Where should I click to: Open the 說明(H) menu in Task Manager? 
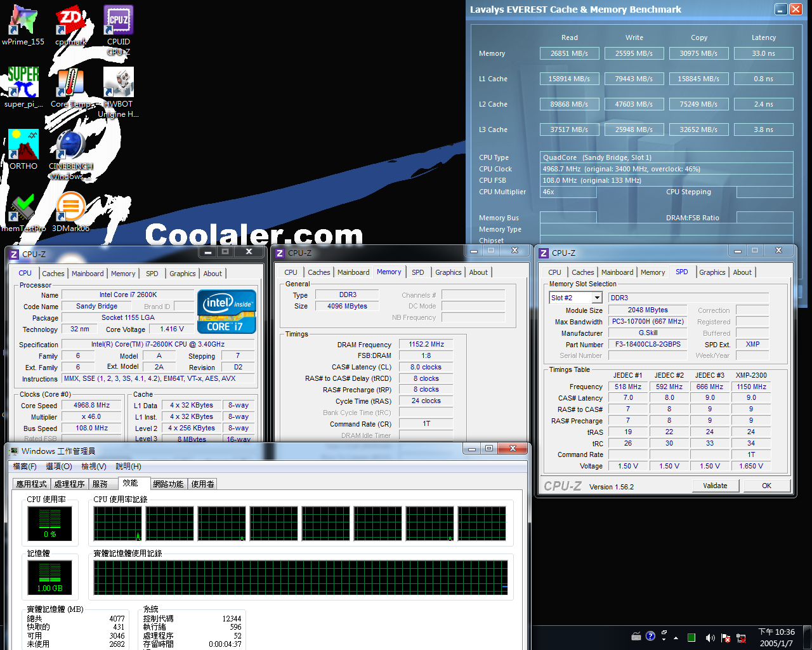pos(128,467)
